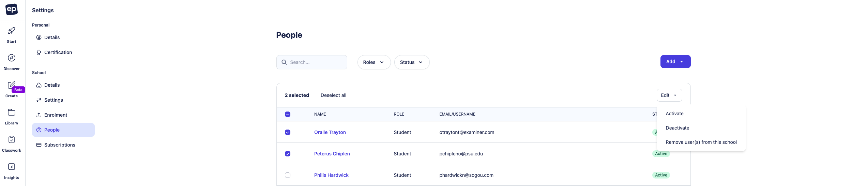Go to the Classwork clipboard icon
This screenshot has height=186, width=868.
[x=12, y=140]
